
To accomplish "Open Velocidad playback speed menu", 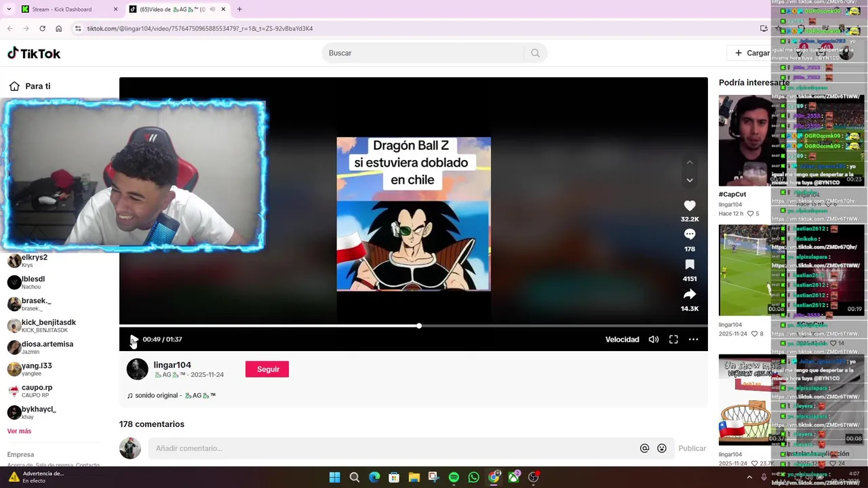I will pos(622,340).
